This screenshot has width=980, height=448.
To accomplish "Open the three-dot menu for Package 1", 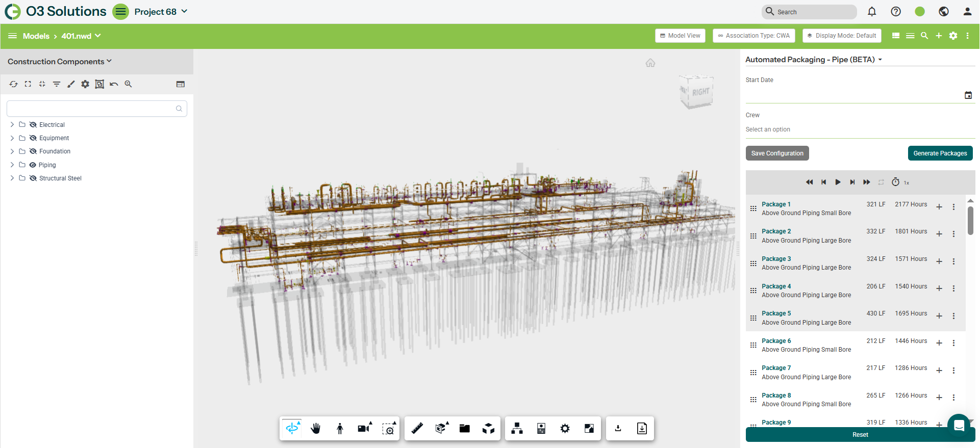I will coord(953,207).
